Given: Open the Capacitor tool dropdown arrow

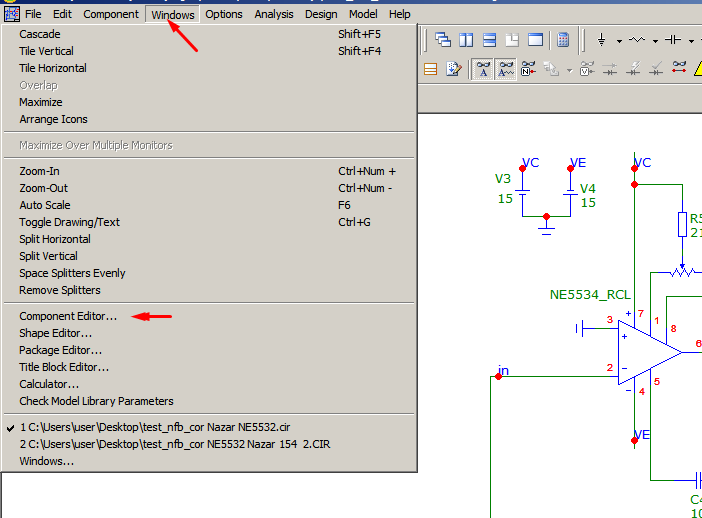Looking at the screenshot, I should point(691,41).
